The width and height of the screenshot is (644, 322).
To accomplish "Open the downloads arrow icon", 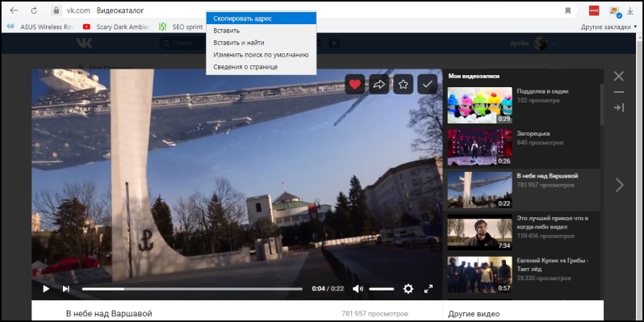I will click(x=629, y=10).
